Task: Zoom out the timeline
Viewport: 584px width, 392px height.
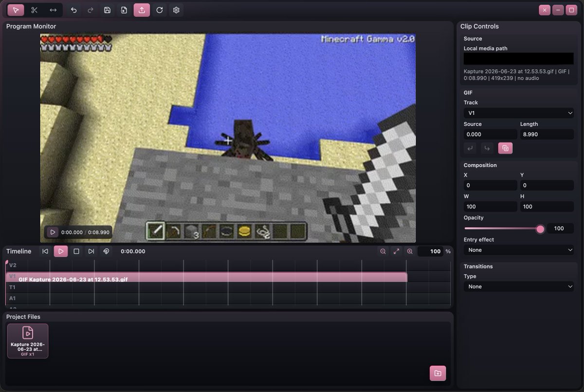Action: (383, 251)
